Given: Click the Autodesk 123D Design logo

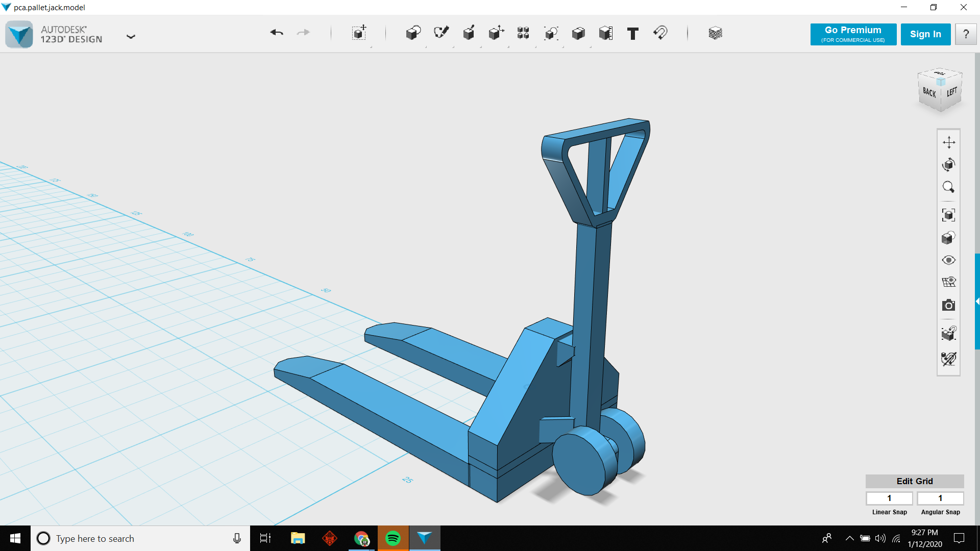Looking at the screenshot, I should pos(19,34).
